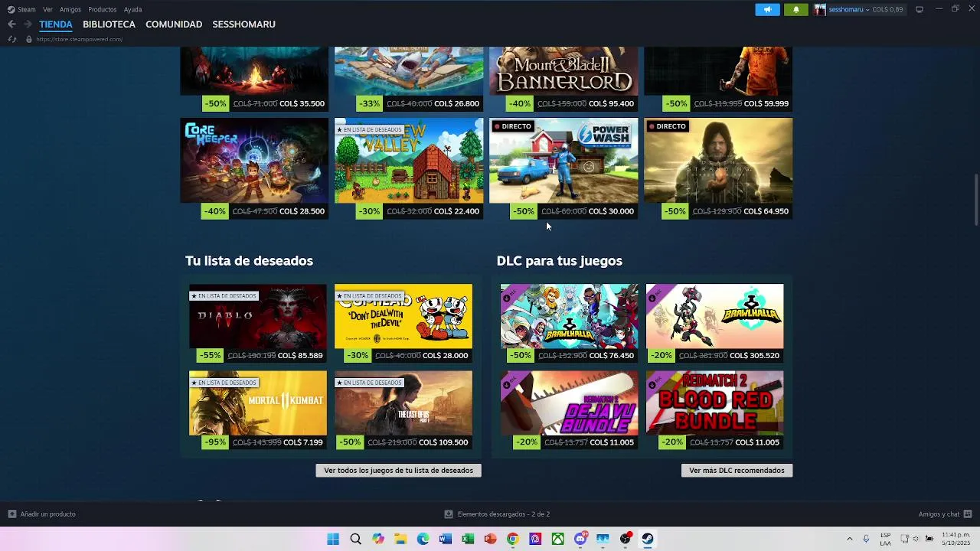The height and width of the screenshot is (551, 980).
Task: Open Microsoft Word from the taskbar
Action: coord(446,539)
